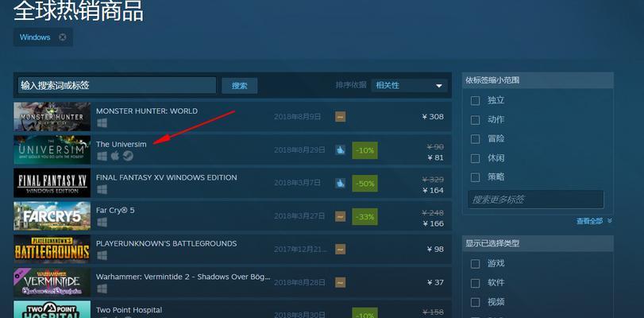Click FINAL FANTASY XV WINDOWS EDITION title

(x=166, y=177)
